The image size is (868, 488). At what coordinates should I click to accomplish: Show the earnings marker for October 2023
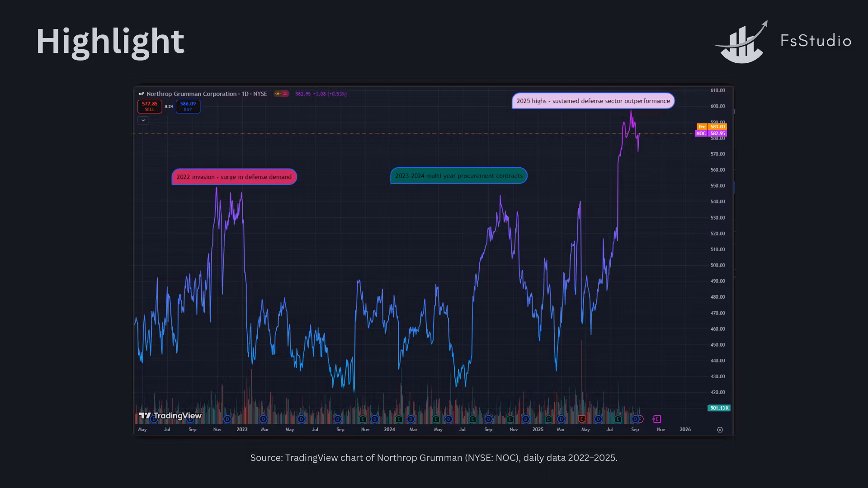coord(363,419)
